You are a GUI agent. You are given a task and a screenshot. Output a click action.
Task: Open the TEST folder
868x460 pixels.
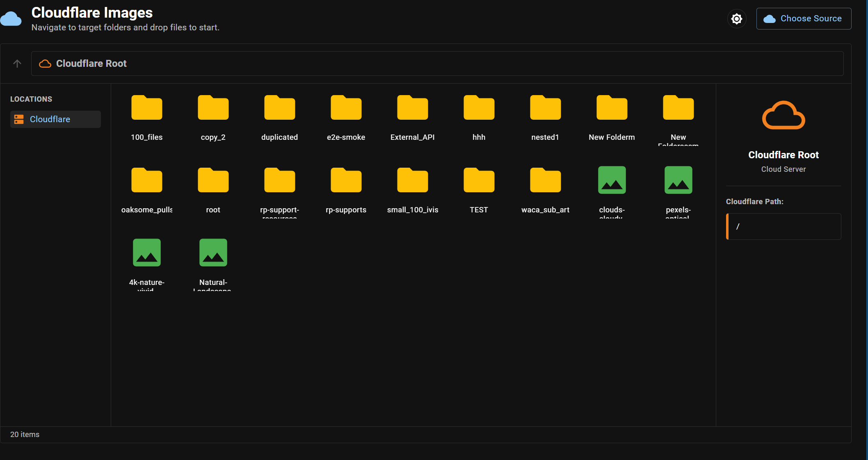tap(479, 190)
